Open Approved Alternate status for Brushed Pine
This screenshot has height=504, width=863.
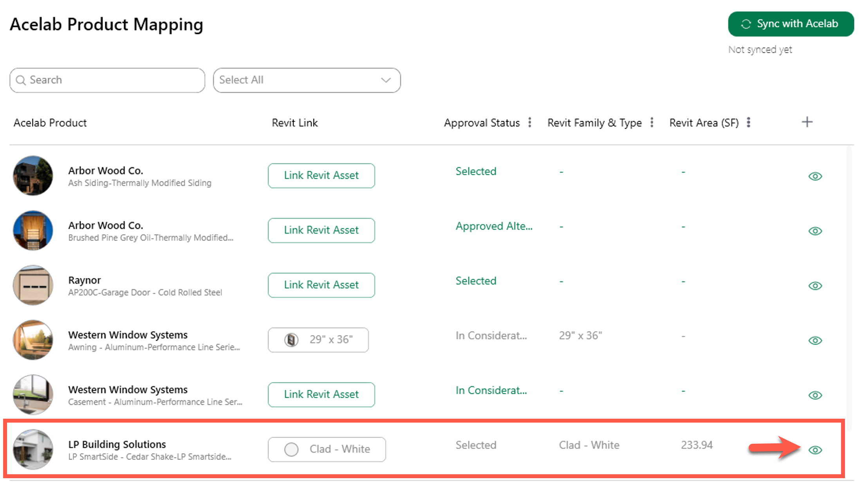(494, 226)
